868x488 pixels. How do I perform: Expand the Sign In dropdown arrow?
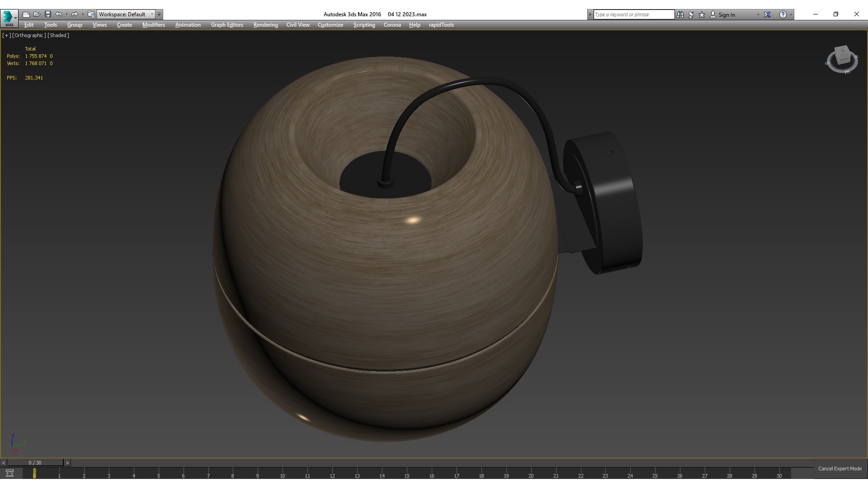click(758, 14)
